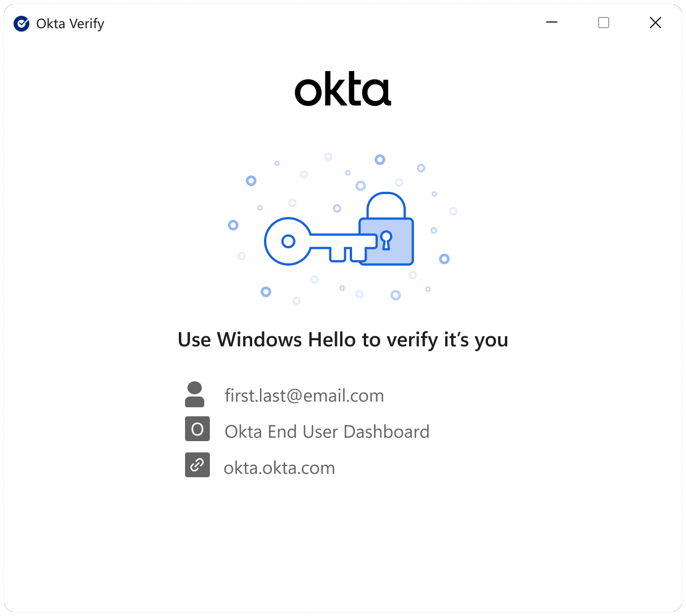Click the chain-link icon beside the domain

coord(197,465)
